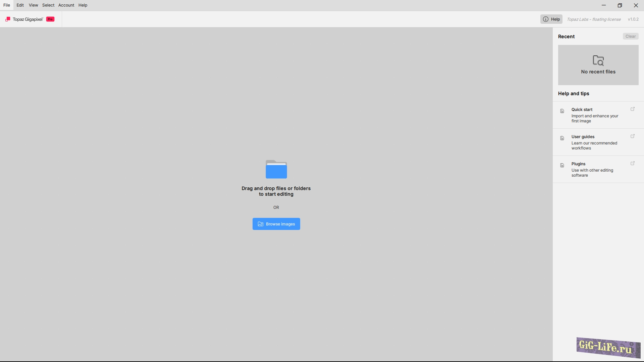Image resolution: width=644 pixels, height=362 pixels.
Task: Click the Quick start document icon
Action: click(x=562, y=111)
